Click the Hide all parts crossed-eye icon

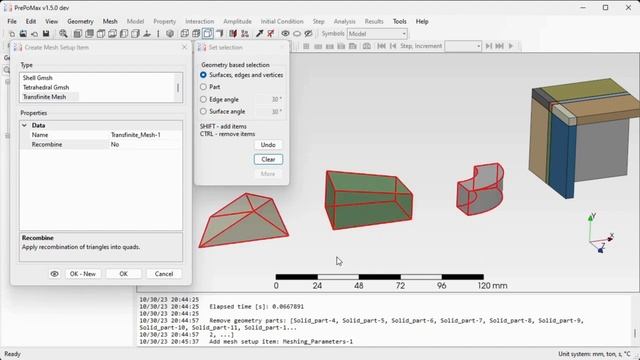pos(309,34)
